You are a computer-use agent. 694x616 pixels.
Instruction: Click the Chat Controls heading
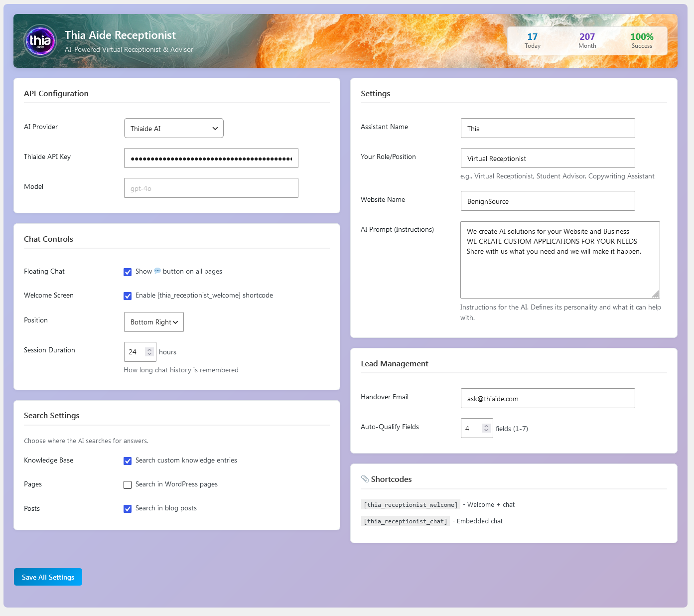click(48, 239)
